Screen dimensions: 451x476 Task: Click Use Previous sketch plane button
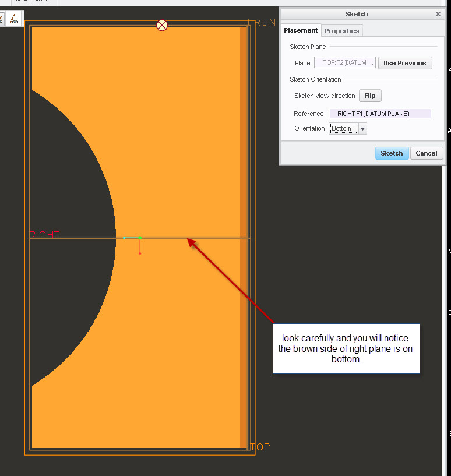tap(405, 63)
